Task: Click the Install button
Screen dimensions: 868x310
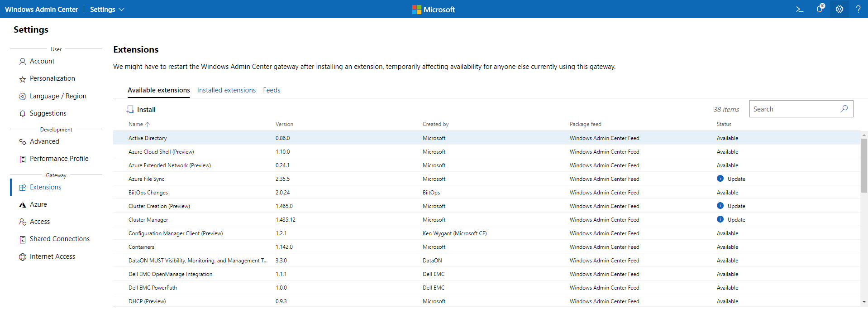Action: (141, 110)
